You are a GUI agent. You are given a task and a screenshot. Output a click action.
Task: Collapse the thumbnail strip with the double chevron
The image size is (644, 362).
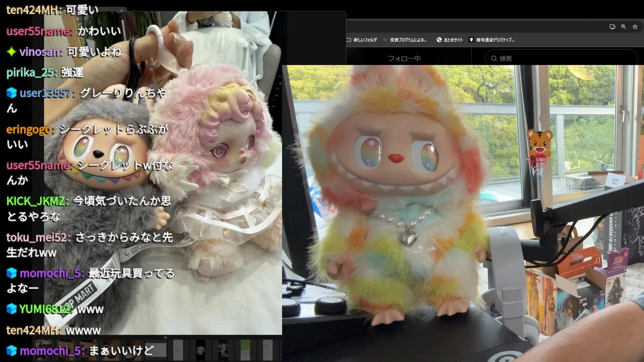click(165, 337)
